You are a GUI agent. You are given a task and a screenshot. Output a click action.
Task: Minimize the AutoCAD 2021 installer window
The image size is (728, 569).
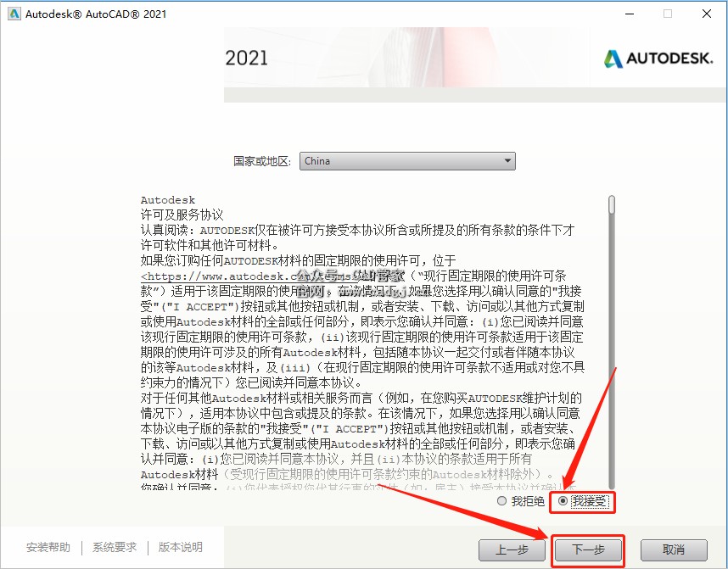tap(630, 14)
